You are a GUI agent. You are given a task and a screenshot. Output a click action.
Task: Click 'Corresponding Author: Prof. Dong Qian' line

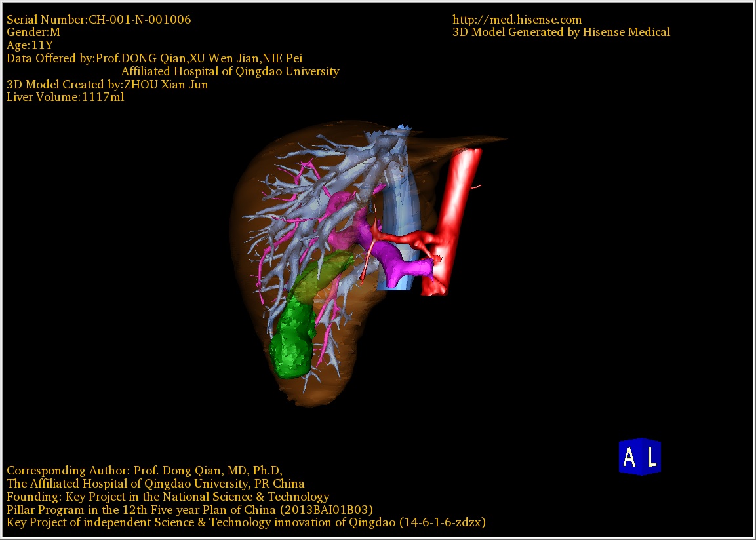coord(145,471)
